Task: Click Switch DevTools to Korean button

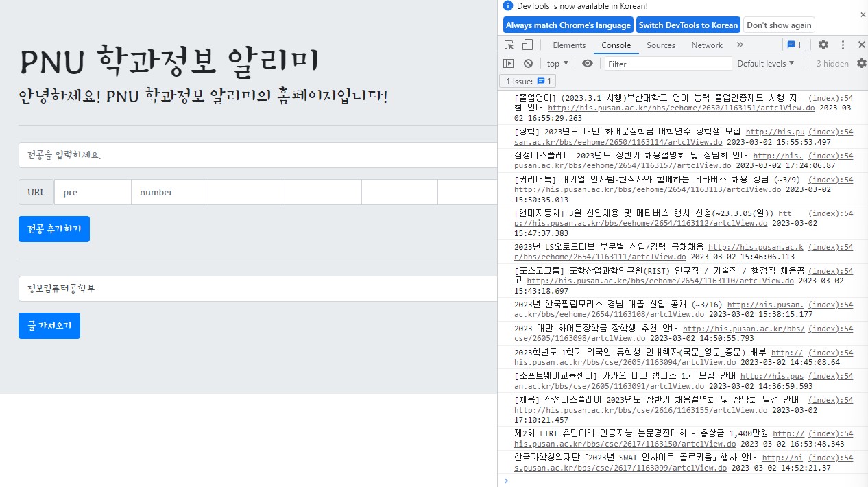Action: 688,25
